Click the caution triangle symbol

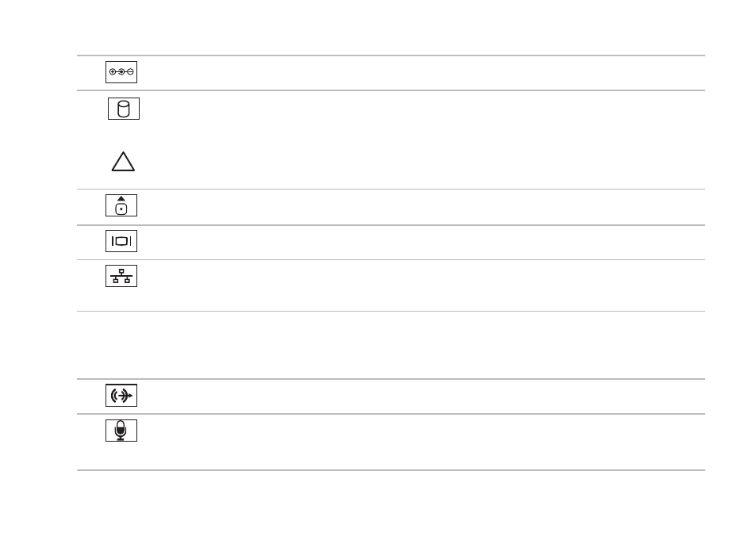pos(123,162)
